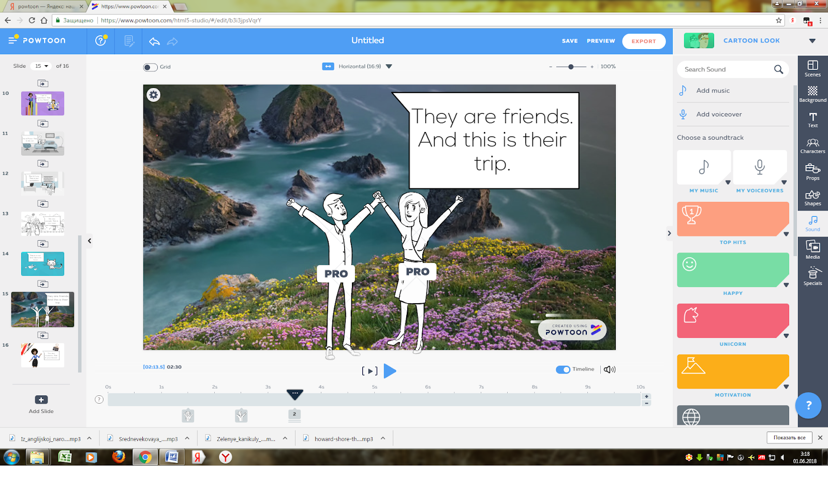Click the Windows Start button

point(11,457)
